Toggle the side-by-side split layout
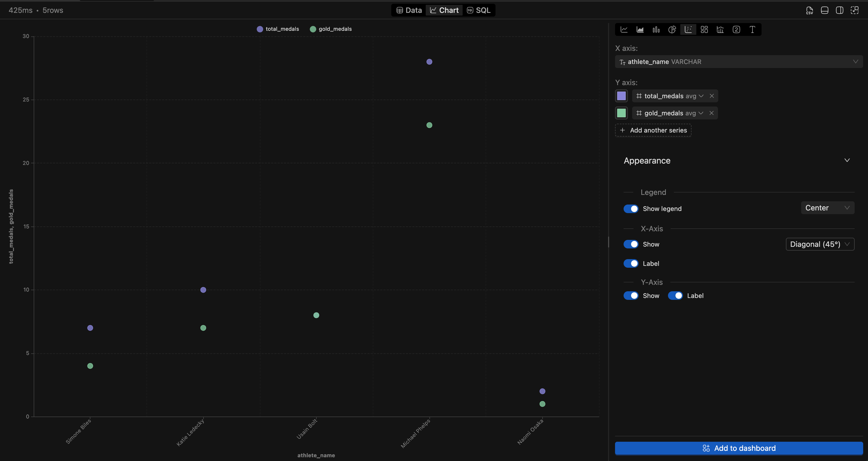868x461 pixels. tap(840, 10)
